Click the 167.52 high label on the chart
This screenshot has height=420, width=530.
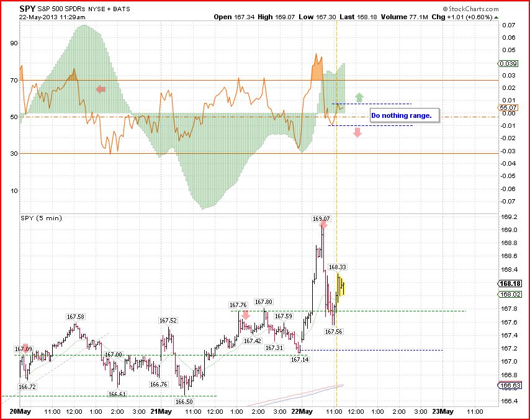[168, 320]
